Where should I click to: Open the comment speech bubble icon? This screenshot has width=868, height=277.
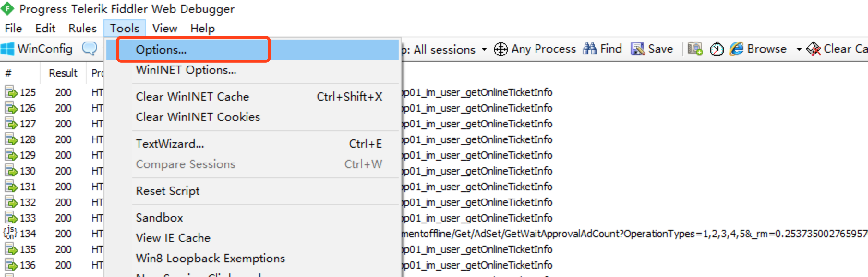(x=90, y=48)
